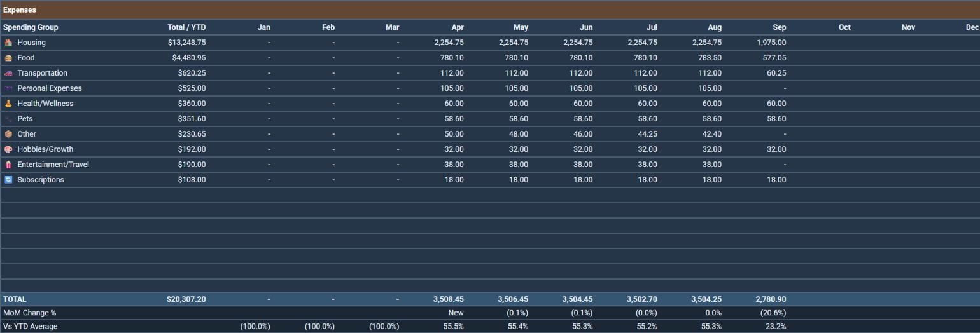
Task: Select Personal Expenses total $525.00
Action: point(192,88)
